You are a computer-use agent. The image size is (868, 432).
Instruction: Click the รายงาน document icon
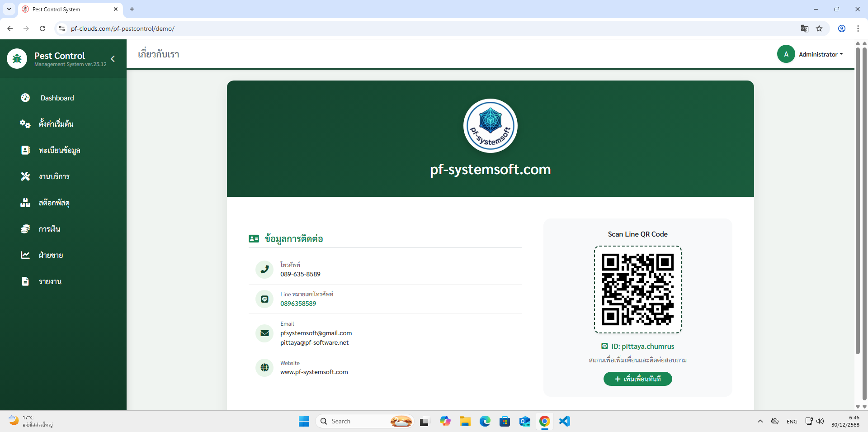coord(25,281)
